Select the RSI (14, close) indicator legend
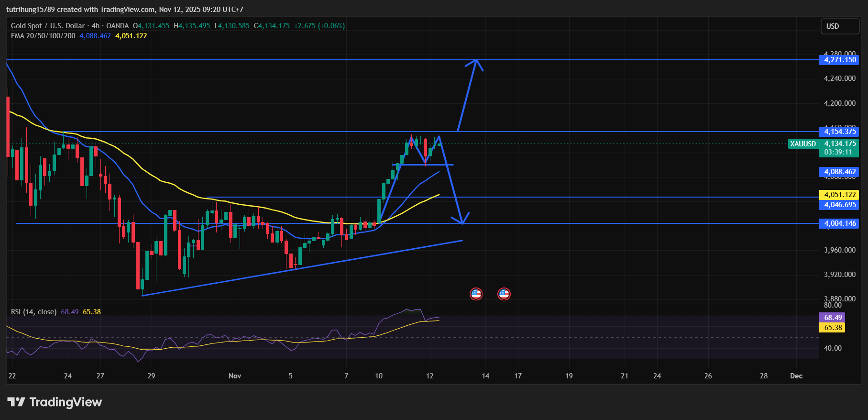The height and width of the screenshot is (420, 868). (x=33, y=312)
